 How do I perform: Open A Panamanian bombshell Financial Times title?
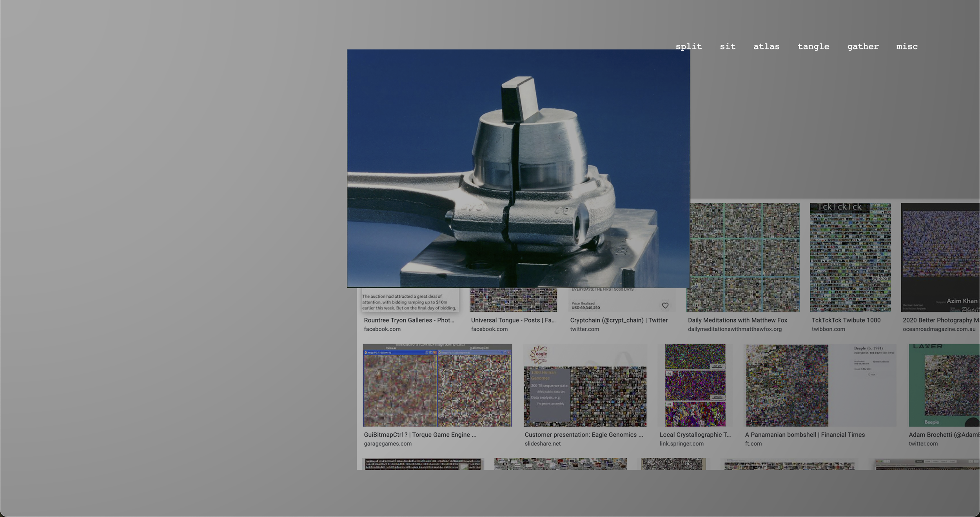pos(805,435)
